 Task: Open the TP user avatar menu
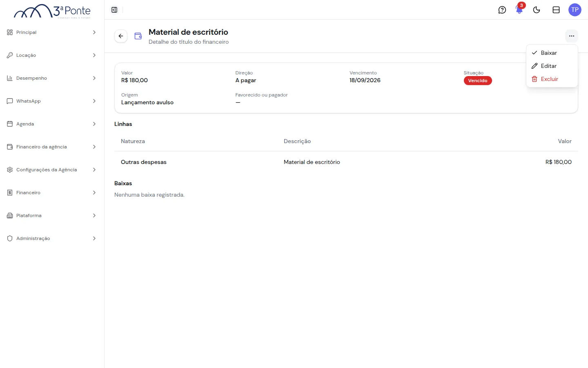575,10
